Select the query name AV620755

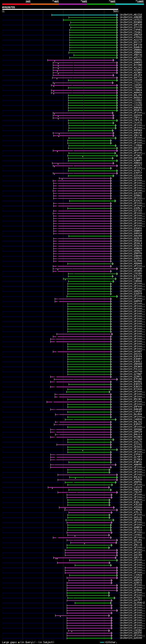point(8,7)
